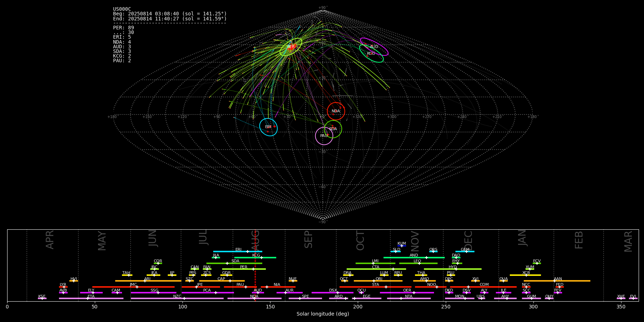
Task: Click the green KCG activity bar in timeline
Action: click(x=255, y=257)
